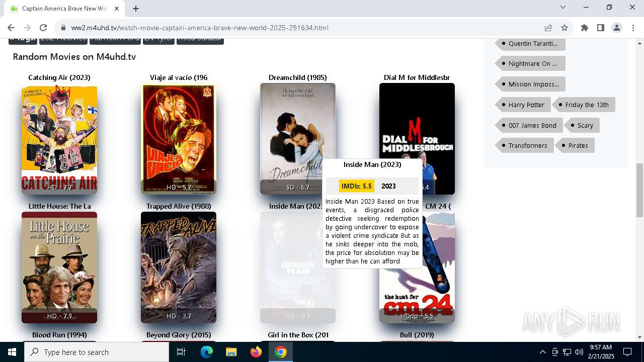644x362 pixels.
Task: Select the Nightmare On tag
Action: [x=531, y=64]
